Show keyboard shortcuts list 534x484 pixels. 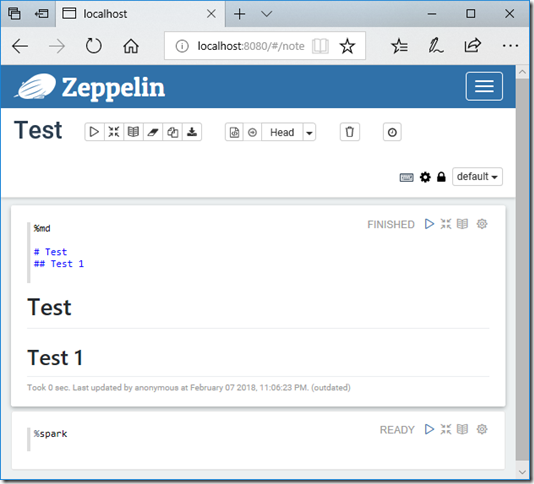point(406,177)
